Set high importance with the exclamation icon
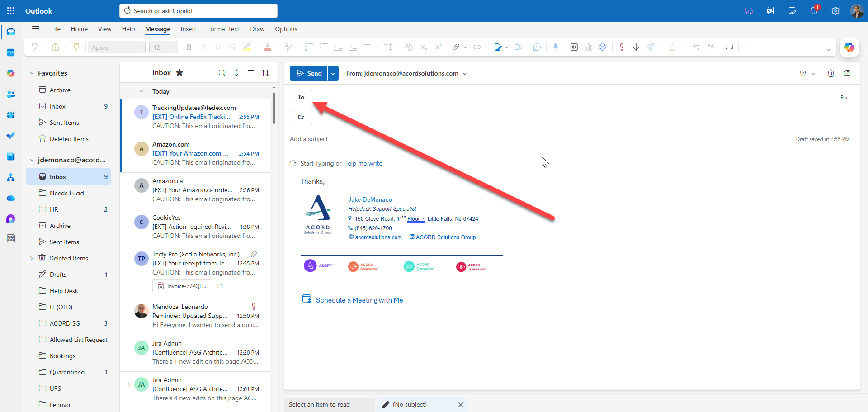 coord(622,47)
